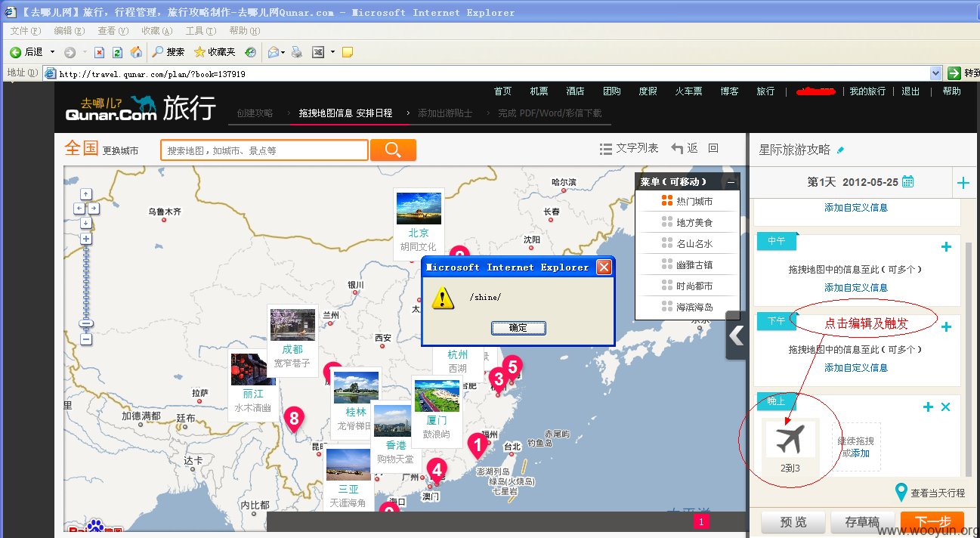
Task: Click 查看当天行程 view day itinerary
Action: 930,493
